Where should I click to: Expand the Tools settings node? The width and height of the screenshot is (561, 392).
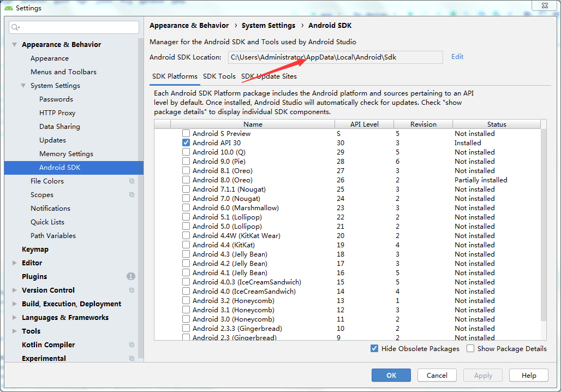pyautogui.click(x=15, y=331)
